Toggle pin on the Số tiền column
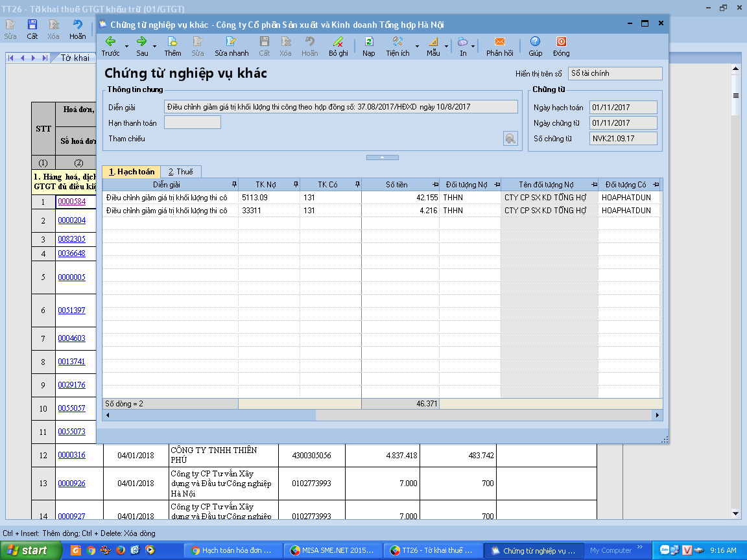The height and width of the screenshot is (560, 747). (x=436, y=184)
